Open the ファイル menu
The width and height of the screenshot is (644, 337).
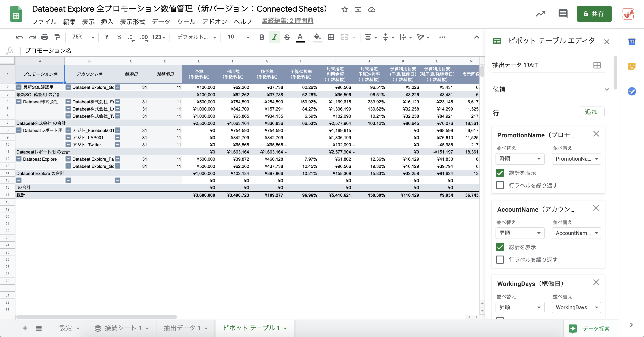pos(44,21)
